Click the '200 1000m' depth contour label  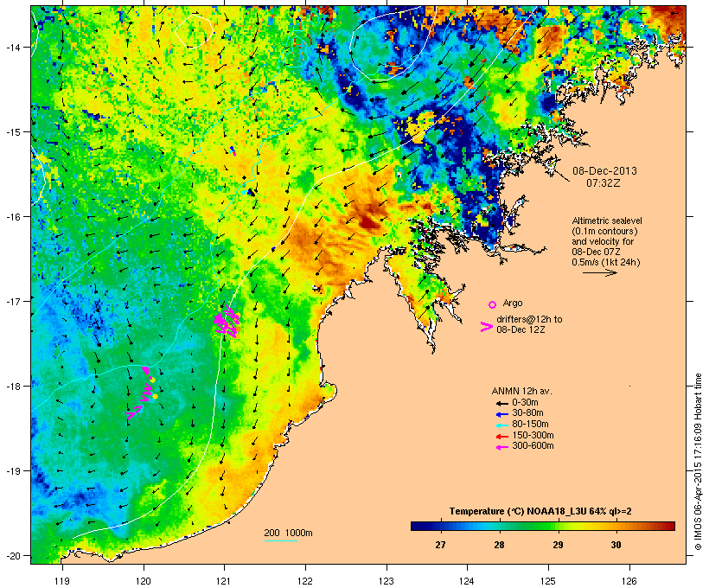pyautogui.click(x=288, y=533)
